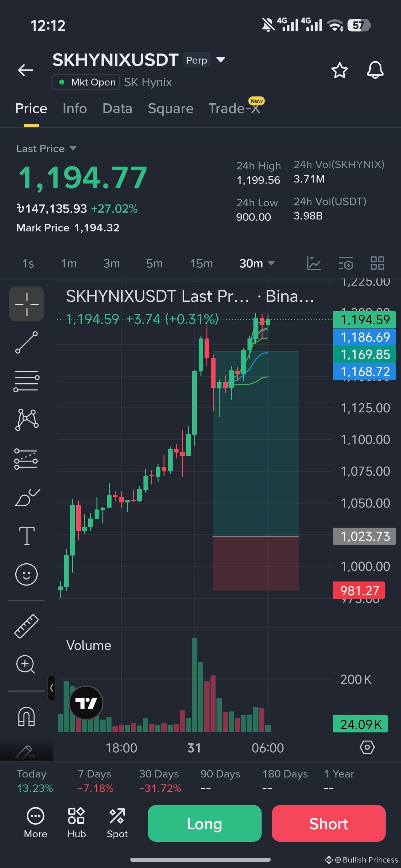
Task: Select the 5m chart interval
Action: click(x=154, y=263)
